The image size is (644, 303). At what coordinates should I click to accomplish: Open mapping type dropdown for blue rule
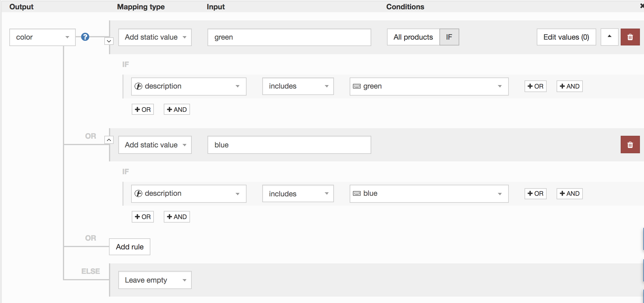(155, 145)
